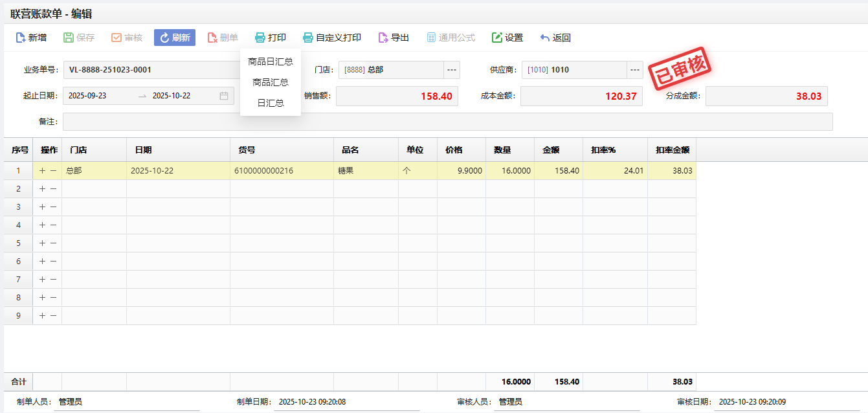This screenshot has width=868, height=413.
Task: Open 设置 settings from toolbar
Action: pyautogui.click(x=507, y=38)
